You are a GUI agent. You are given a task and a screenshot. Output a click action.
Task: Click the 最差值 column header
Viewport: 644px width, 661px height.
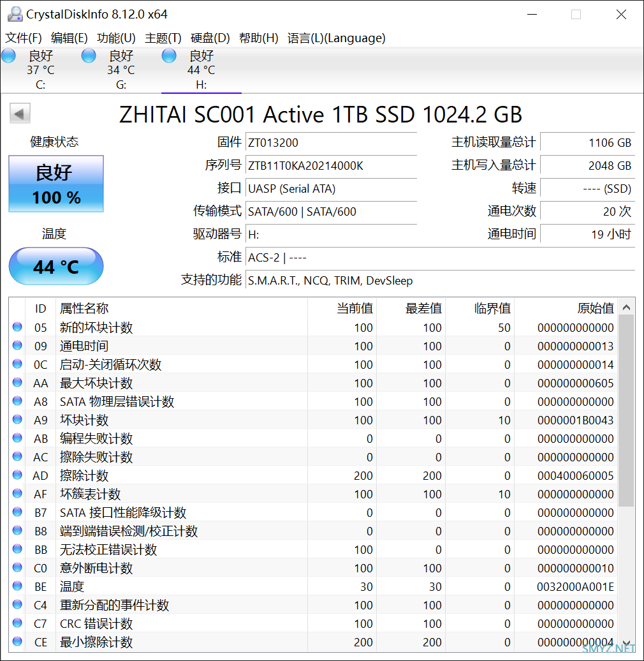[x=411, y=309]
